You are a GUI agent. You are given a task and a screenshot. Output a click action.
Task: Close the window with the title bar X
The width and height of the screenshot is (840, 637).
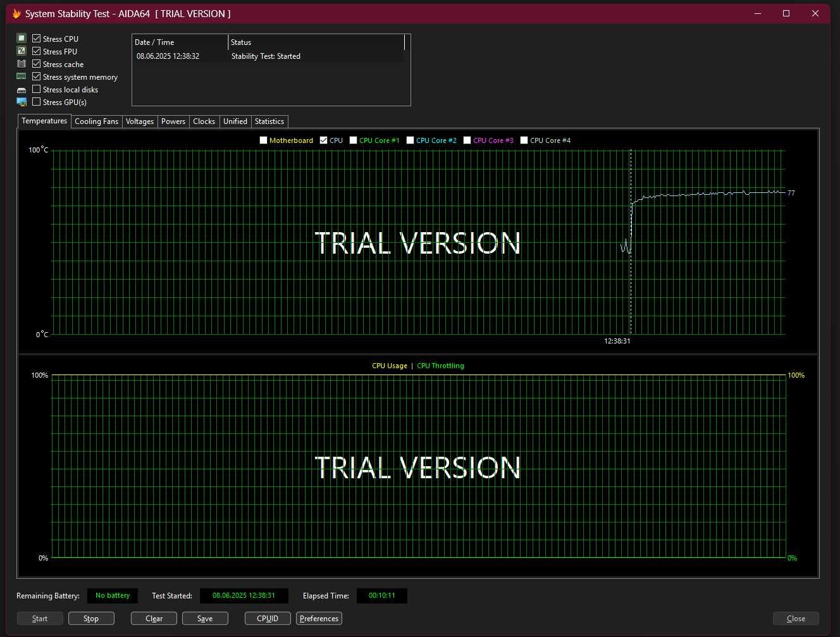pos(815,13)
